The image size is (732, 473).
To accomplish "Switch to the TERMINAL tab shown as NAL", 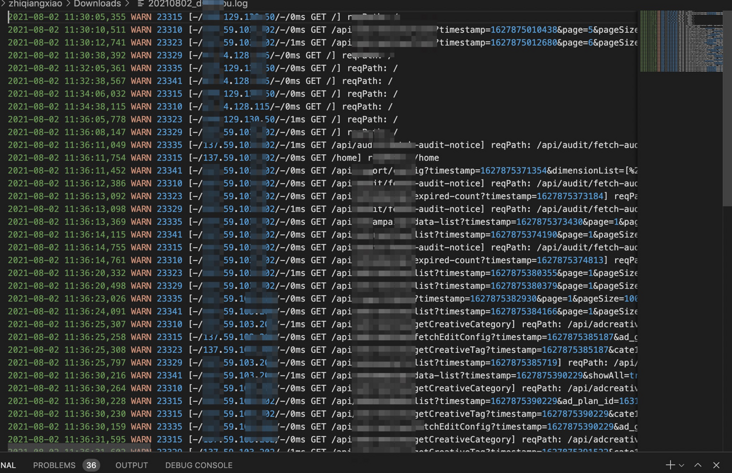I will (x=8, y=465).
